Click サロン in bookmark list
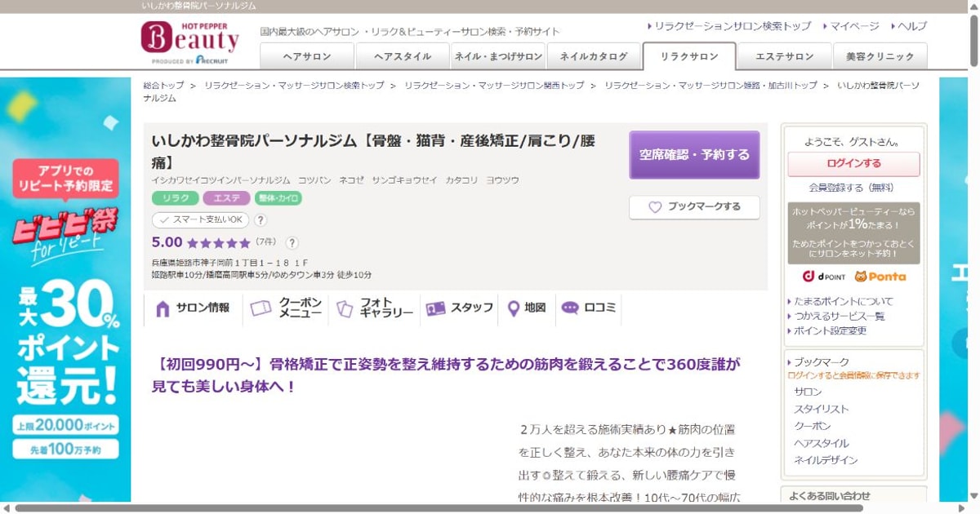Viewport: 980px width, 514px height. 808,392
